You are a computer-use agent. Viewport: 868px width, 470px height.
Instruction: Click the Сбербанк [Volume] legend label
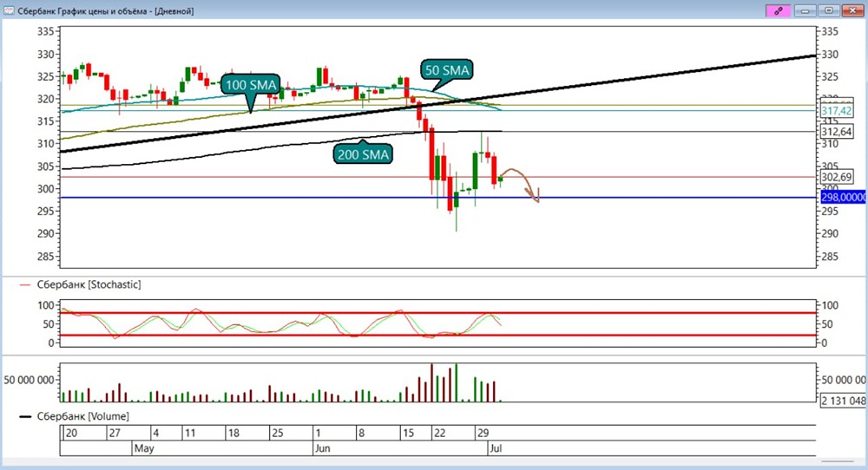pyautogui.click(x=83, y=416)
